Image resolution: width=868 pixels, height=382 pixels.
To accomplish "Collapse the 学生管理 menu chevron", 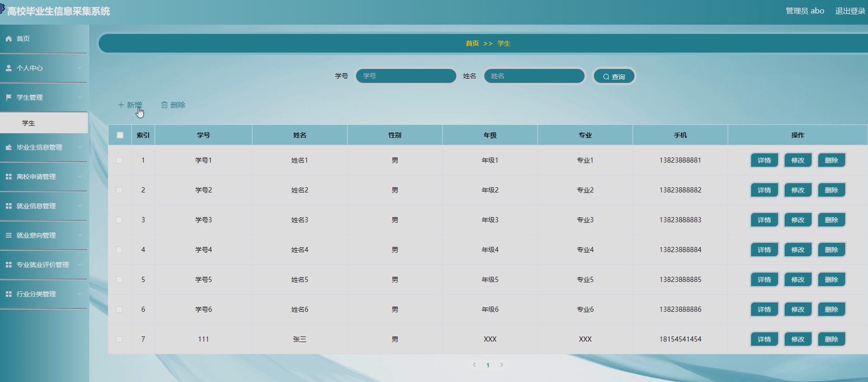I will pos(80,97).
